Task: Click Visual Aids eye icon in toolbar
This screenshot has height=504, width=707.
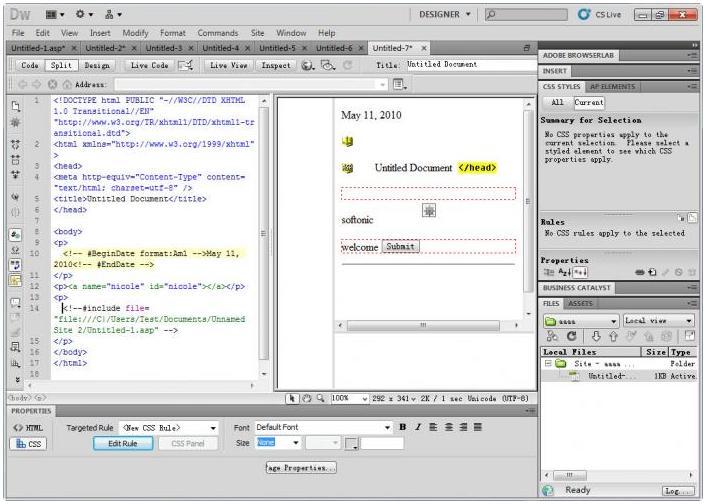Action: coord(328,66)
